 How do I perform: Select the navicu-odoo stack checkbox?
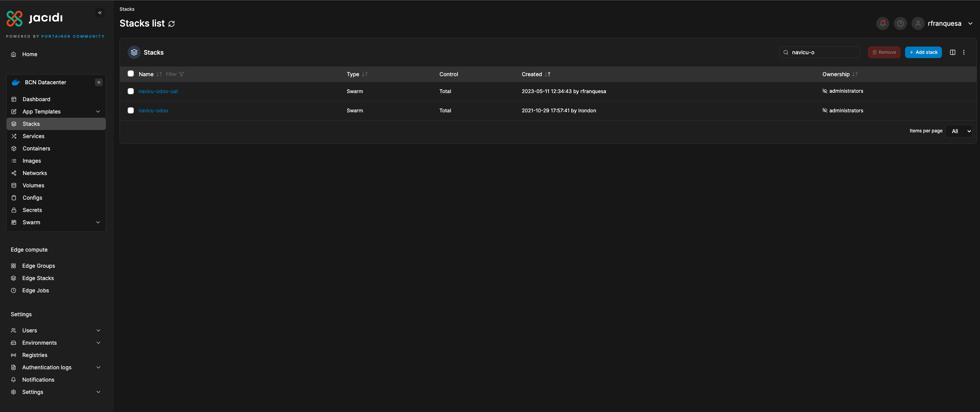[x=131, y=110]
